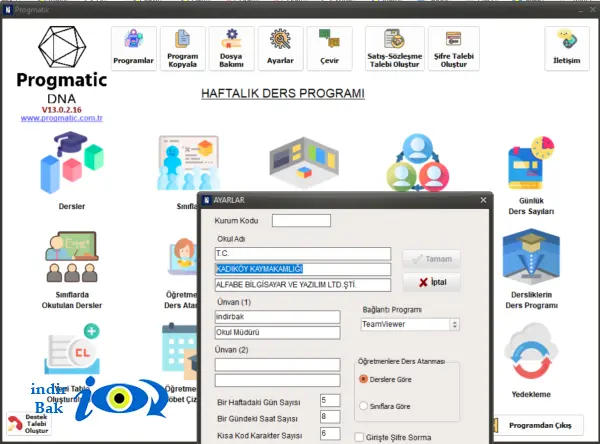Click the three-person teachers icon
This screenshot has height=444, width=600.
417,163
